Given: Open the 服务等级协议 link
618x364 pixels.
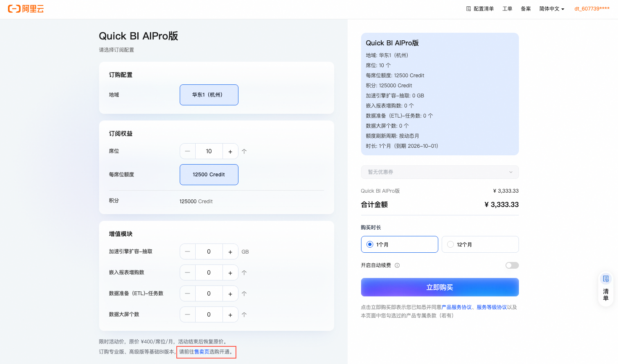Looking at the screenshot, I should [x=492, y=307].
